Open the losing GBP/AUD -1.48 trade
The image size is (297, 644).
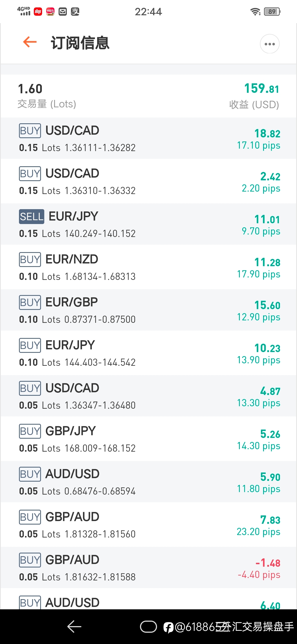[148, 568]
